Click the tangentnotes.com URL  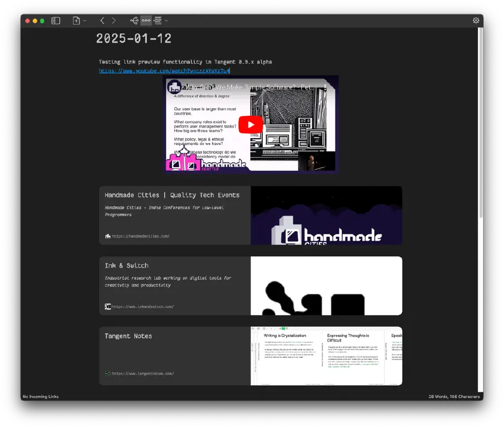click(x=143, y=373)
